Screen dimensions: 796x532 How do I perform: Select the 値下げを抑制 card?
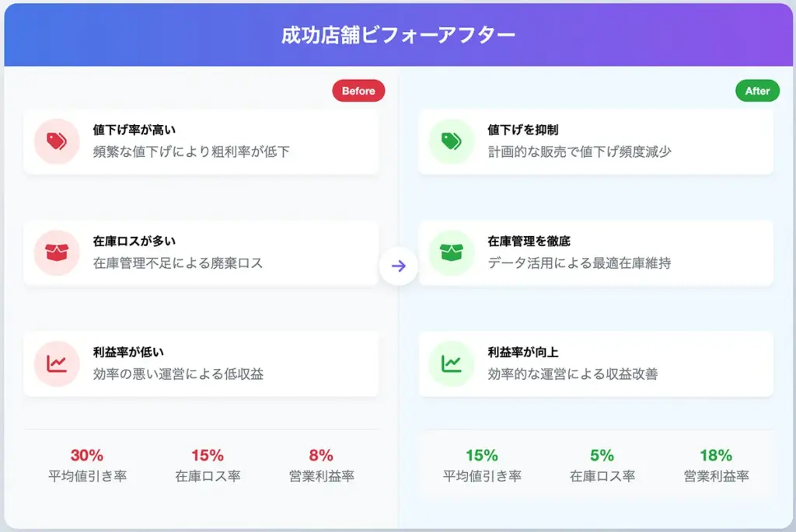(x=596, y=141)
